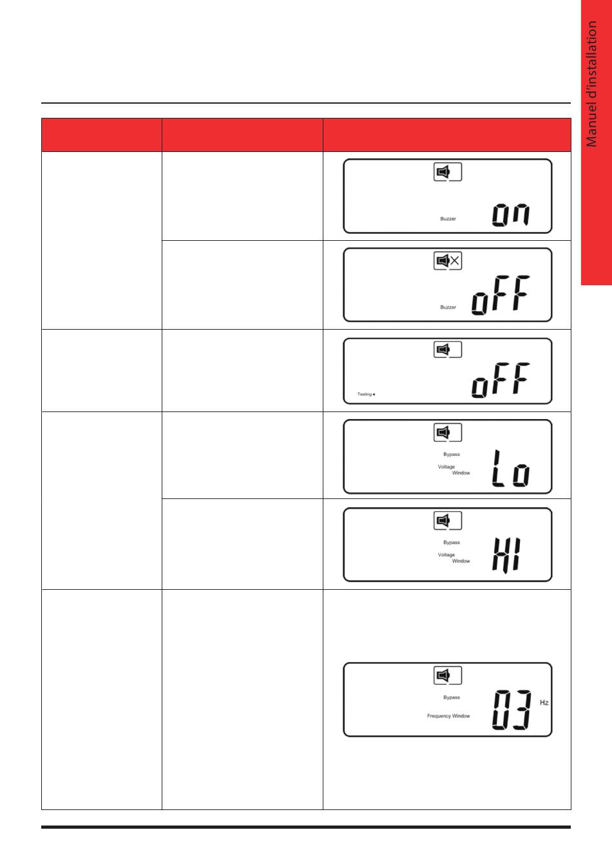This screenshot has width=612, height=868.
Task: Click the muted speaker icon with X
Action: click(x=448, y=261)
